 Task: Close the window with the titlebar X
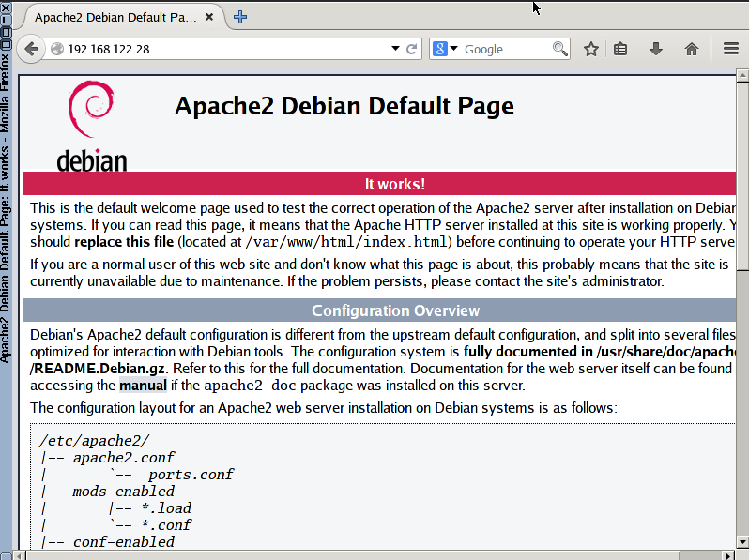[x=6, y=7]
